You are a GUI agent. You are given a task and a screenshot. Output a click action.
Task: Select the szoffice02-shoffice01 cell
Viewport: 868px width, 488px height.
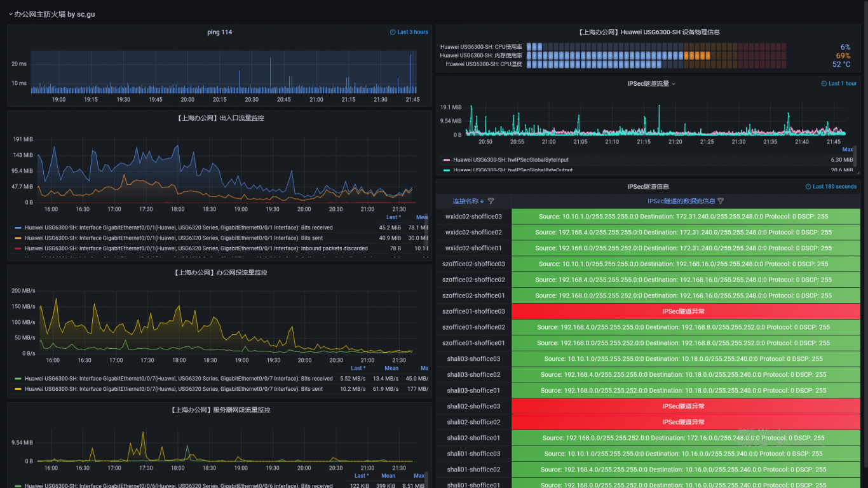point(474,295)
